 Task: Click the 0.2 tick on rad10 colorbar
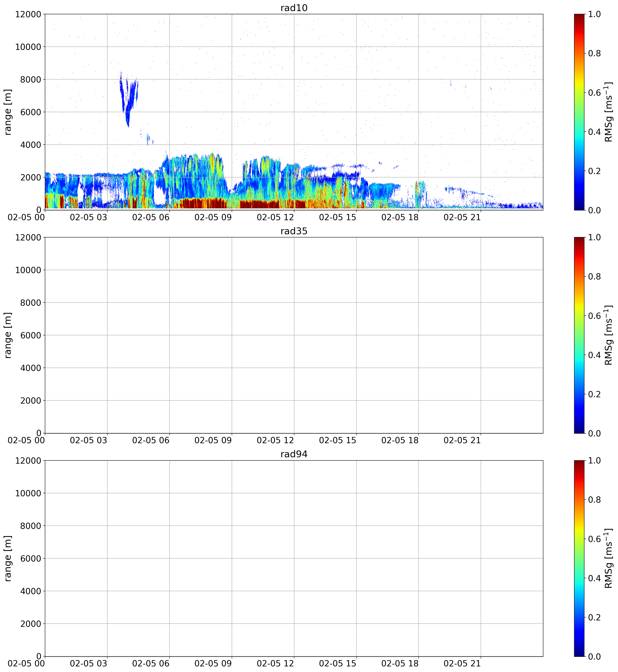pos(594,171)
